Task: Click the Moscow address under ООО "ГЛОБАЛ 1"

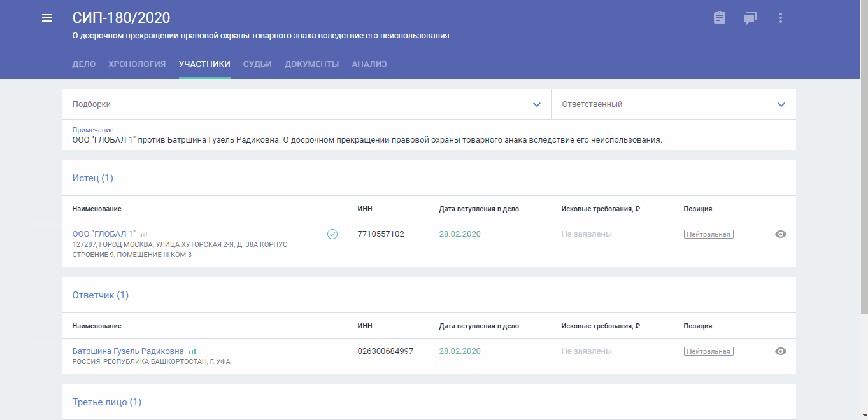Action: [180, 250]
